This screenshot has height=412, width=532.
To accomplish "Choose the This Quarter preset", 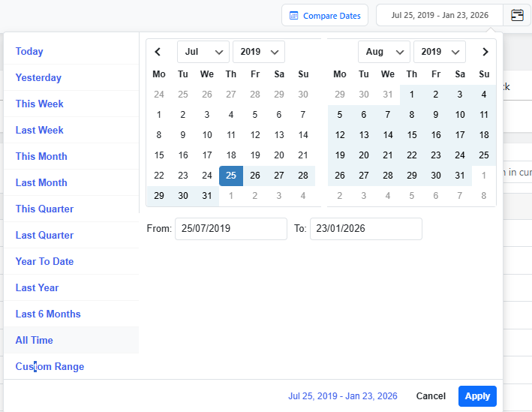I will pos(44,209).
